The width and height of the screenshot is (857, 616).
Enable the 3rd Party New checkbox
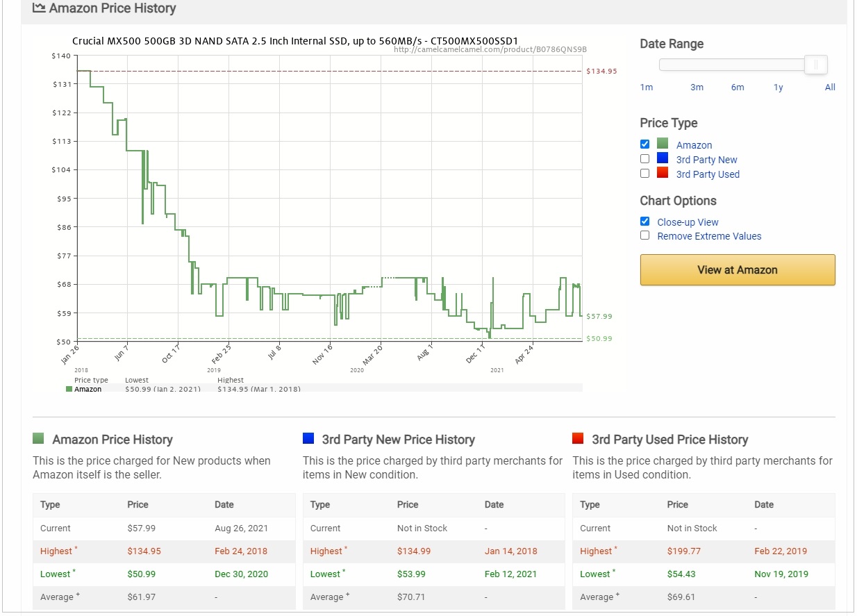(644, 158)
